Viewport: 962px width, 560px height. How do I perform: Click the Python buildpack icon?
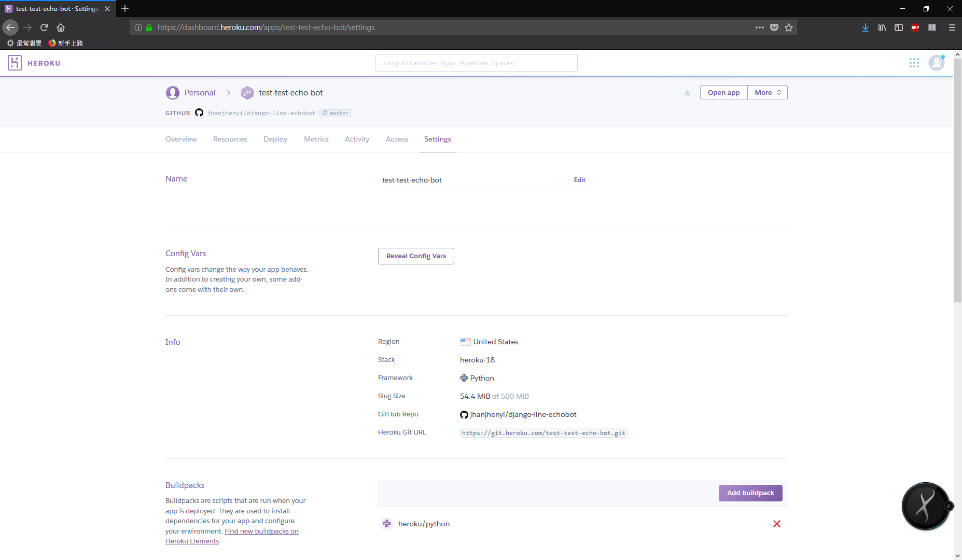386,524
